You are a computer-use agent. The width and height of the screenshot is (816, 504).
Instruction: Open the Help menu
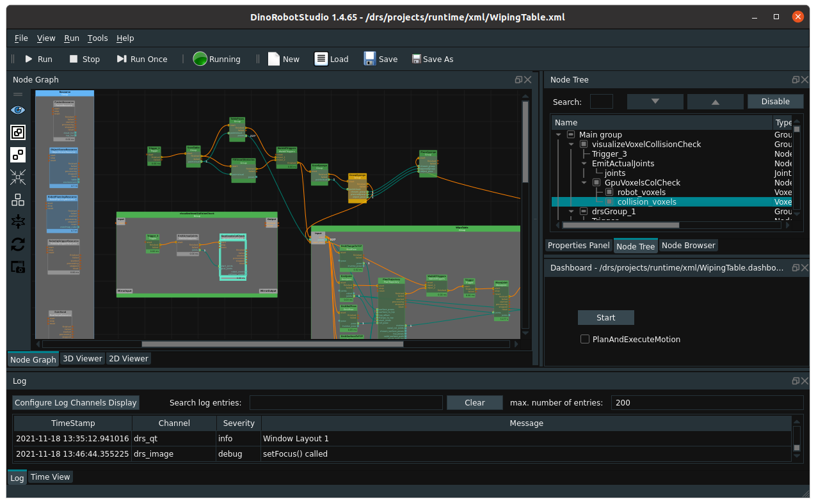[125, 38]
